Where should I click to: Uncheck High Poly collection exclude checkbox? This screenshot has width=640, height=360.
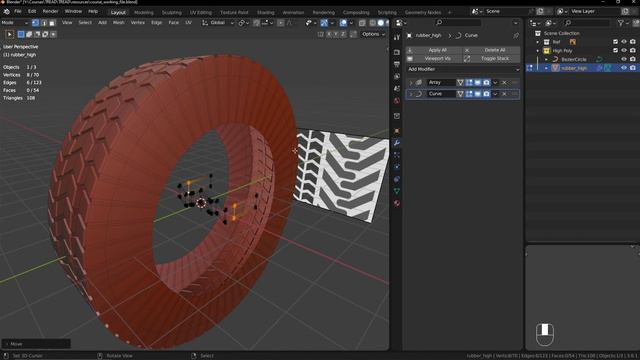(616, 51)
